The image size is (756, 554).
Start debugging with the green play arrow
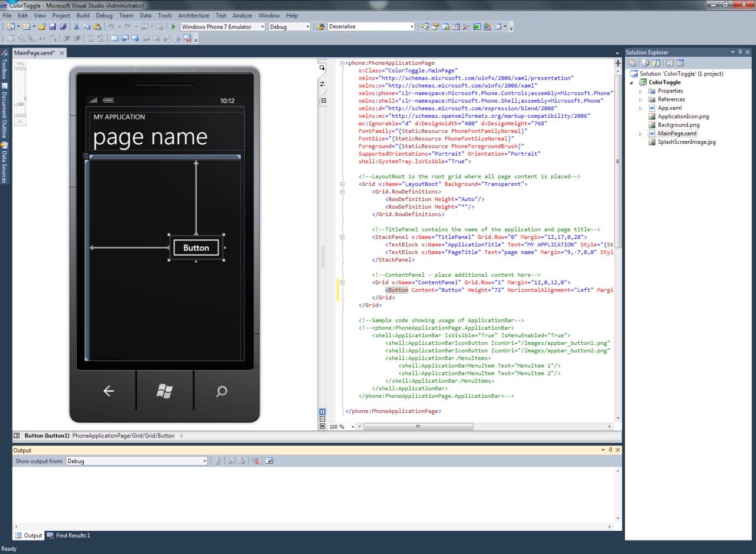[x=173, y=26]
